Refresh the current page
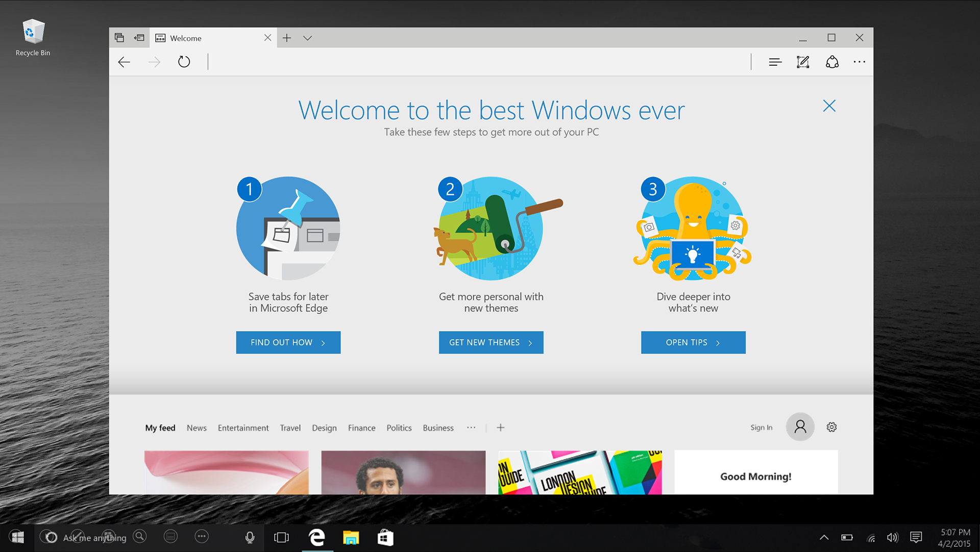Image resolution: width=980 pixels, height=552 pixels. [x=184, y=62]
